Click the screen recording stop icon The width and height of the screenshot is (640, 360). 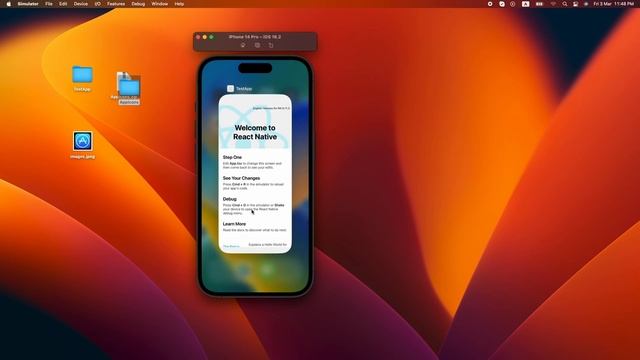point(490,4)
